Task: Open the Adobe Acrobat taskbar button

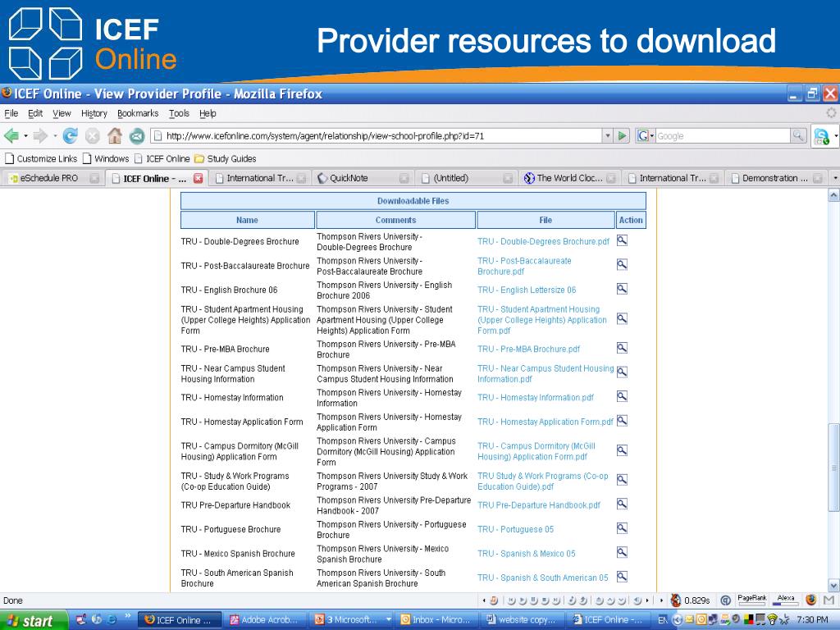Action: (x=267, y=620)
